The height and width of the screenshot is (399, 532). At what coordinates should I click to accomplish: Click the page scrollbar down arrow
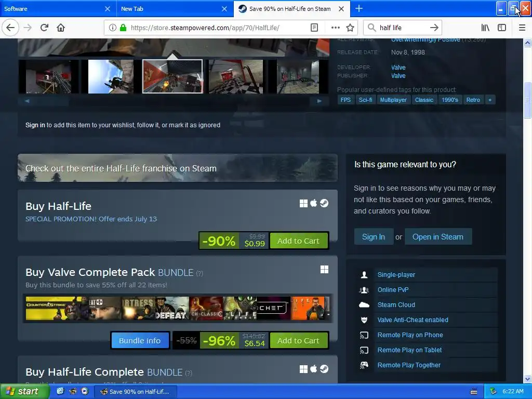point(528,379)
